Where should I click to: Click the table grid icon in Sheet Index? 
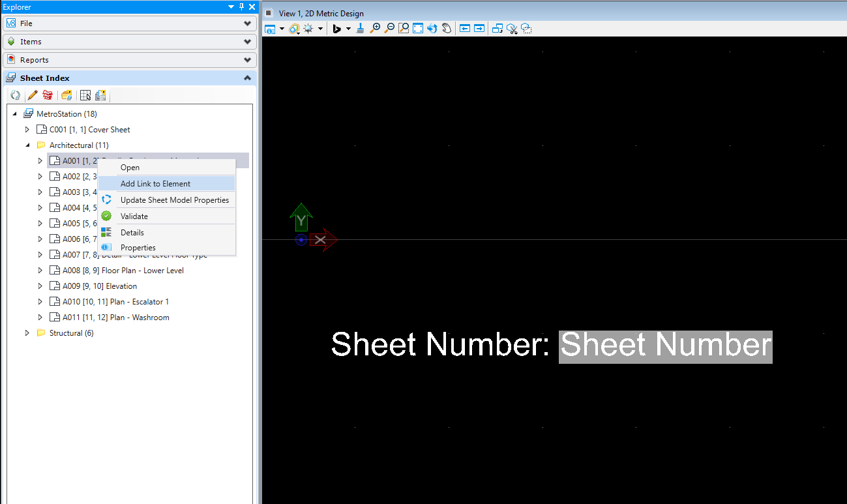pyautogui.click(x=85, y=95)
